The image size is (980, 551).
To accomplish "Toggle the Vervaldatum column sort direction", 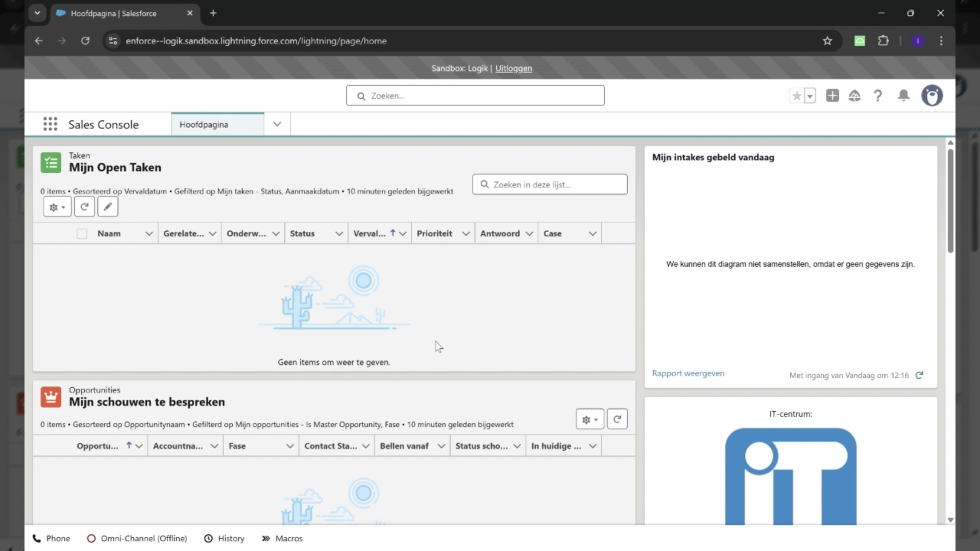I will [x=392, y=233].
